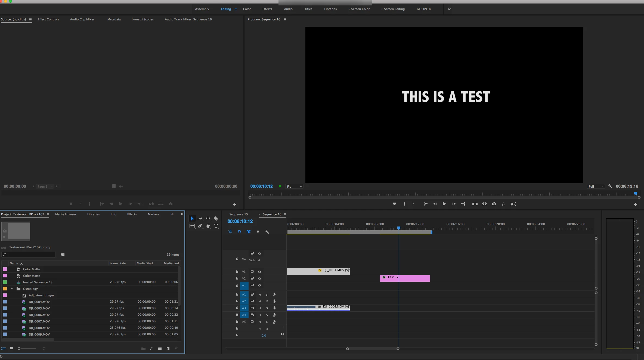Screen dimensions: 644x360
Task: Mute audio track A1
Action: pos(259,294)
